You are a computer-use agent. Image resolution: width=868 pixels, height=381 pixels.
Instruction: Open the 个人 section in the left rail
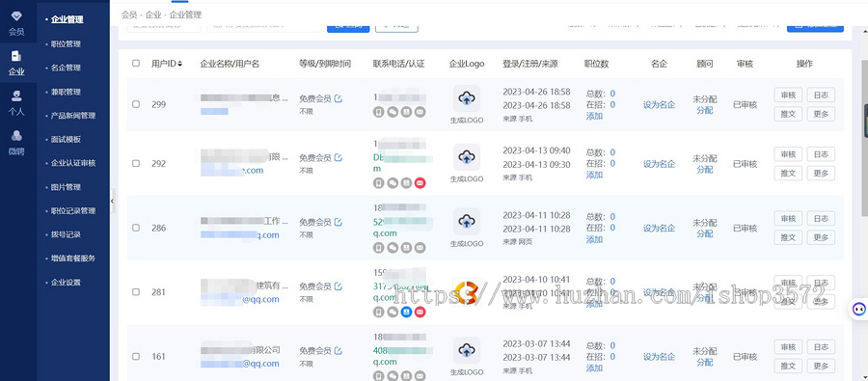pos(16,102)
